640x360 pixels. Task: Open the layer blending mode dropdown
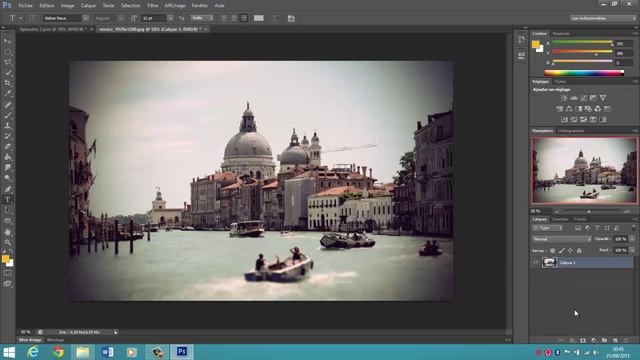(562, 239)
